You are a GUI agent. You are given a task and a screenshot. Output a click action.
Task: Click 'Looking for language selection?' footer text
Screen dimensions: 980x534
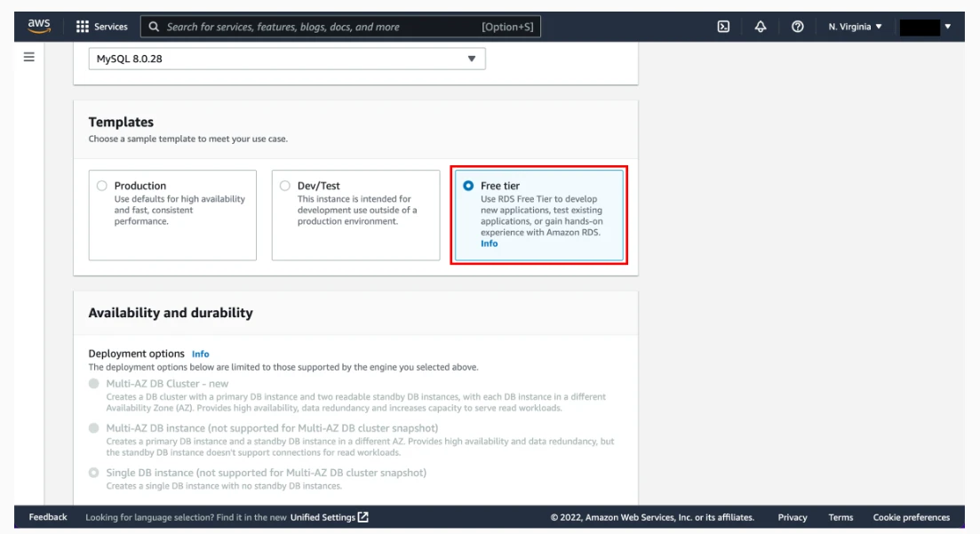187,517
